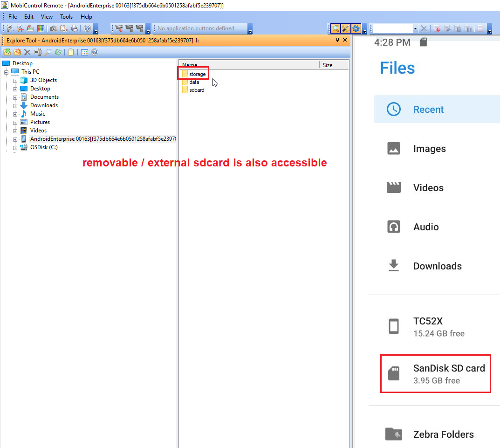Open the macro combo box dropdown arrow

point(415,29)
